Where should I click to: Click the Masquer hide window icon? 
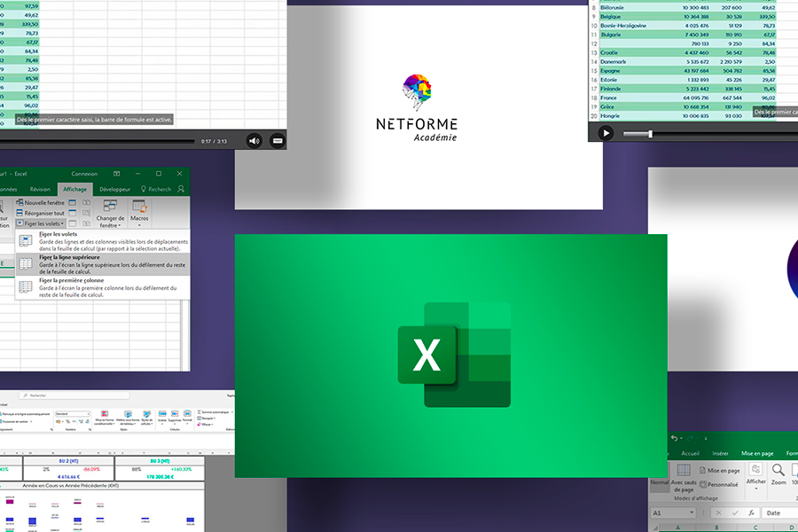(73, 213)
